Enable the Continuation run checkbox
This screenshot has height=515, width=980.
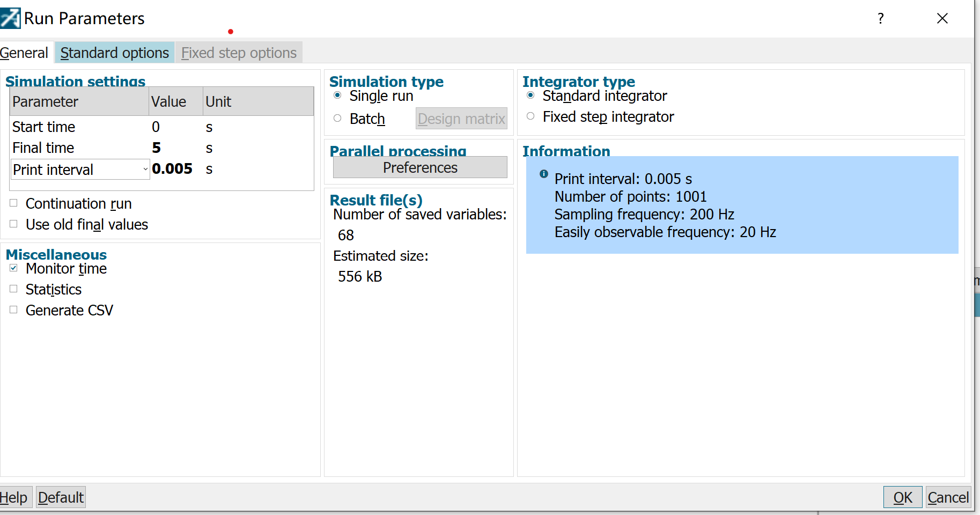click(x=13, y=203)
